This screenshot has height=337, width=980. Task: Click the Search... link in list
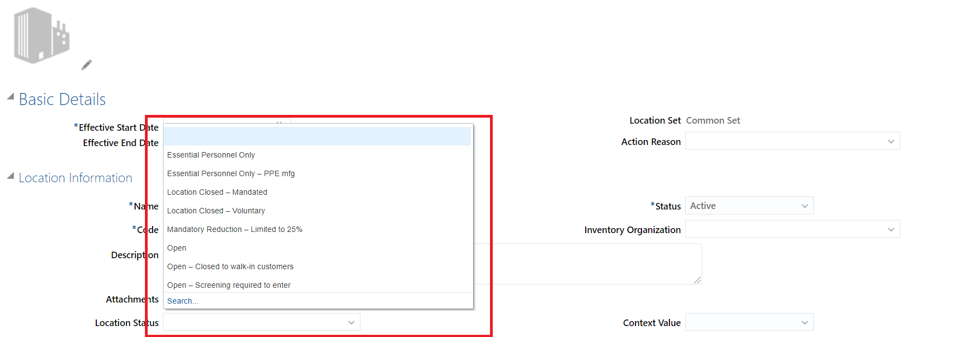click(182, 301)
